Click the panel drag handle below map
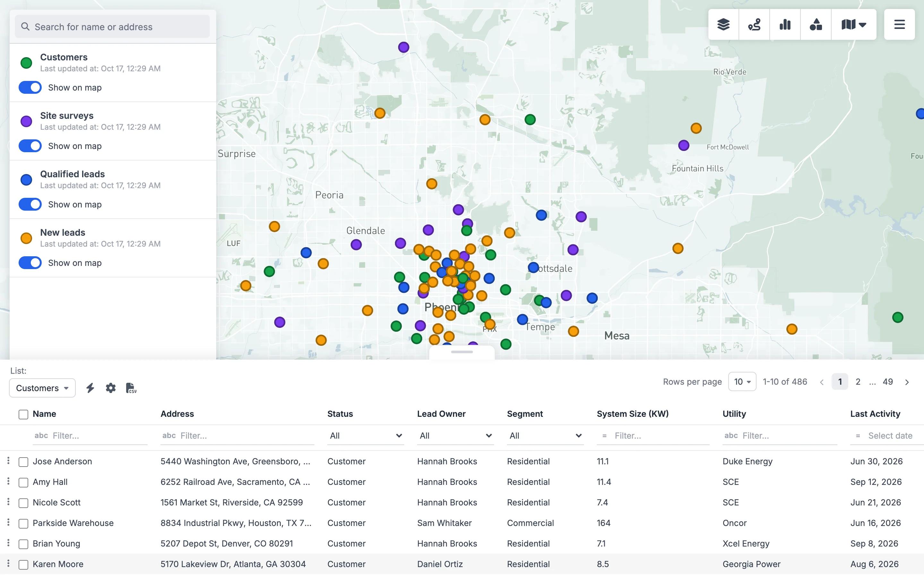This screenshot has height=578, width=924. pos(462,352)
